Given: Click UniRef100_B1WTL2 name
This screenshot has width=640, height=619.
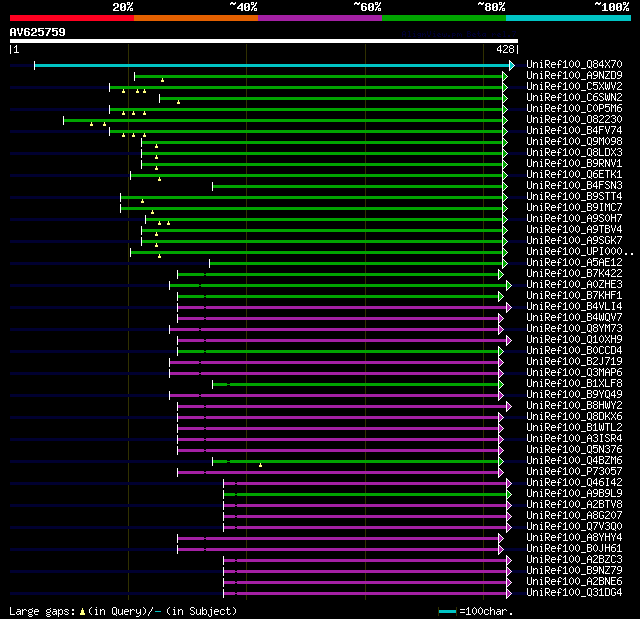Looking at the screenshot, I should (x=574, y=428).
